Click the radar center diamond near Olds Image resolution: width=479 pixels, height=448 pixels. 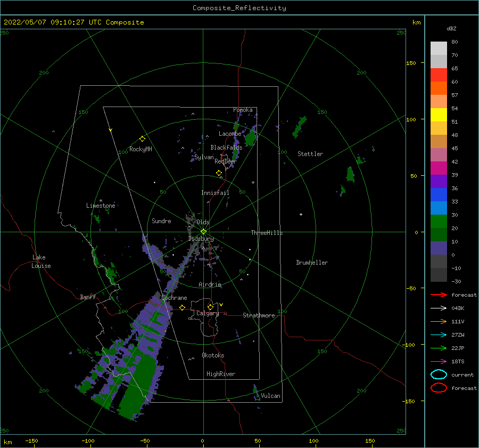coord(203,232)
